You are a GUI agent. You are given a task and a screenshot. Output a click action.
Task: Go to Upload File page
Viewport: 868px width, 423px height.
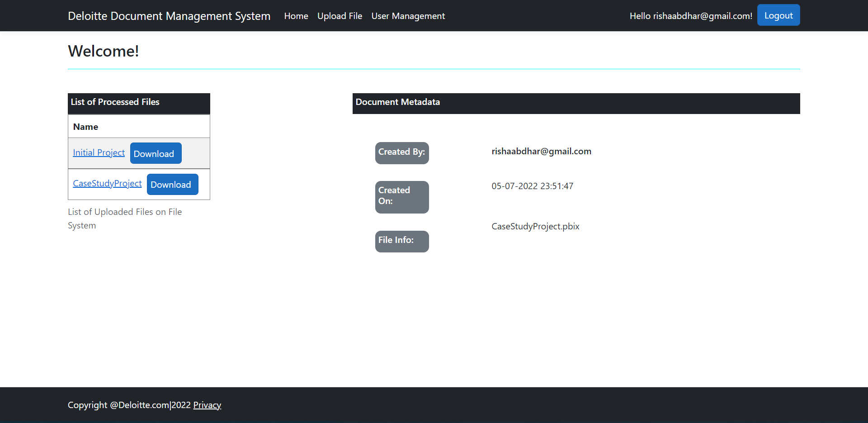point(340,16)
